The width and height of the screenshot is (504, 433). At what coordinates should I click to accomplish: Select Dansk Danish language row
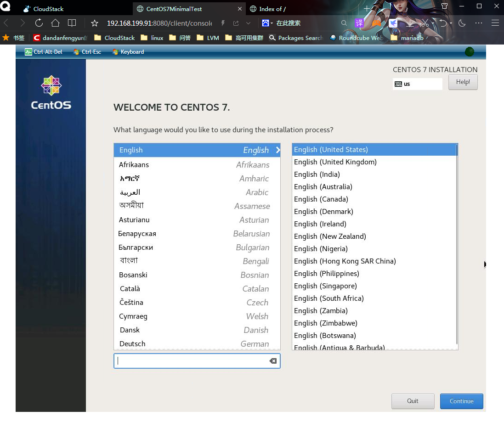pyautogui.click(x=197, y=330)
